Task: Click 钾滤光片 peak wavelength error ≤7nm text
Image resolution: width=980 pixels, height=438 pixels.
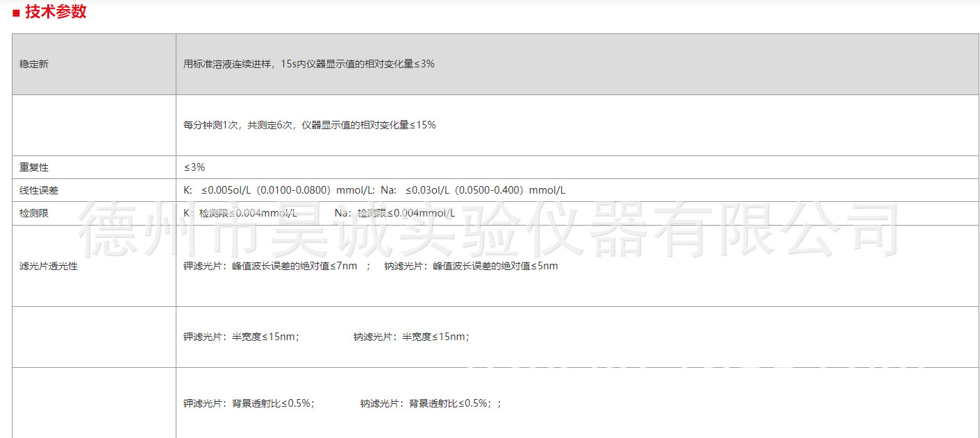Action: click(270, 266)
